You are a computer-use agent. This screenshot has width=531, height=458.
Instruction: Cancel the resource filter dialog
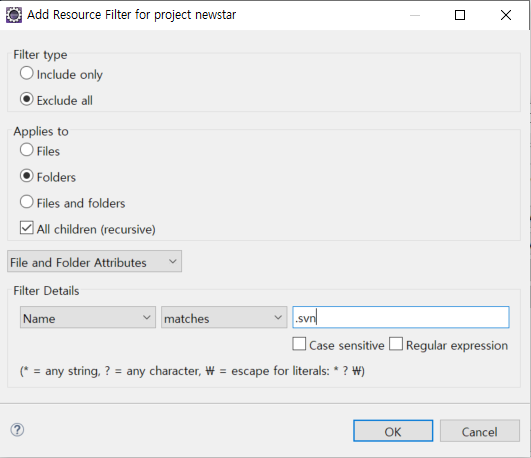[x=480, y=431]
